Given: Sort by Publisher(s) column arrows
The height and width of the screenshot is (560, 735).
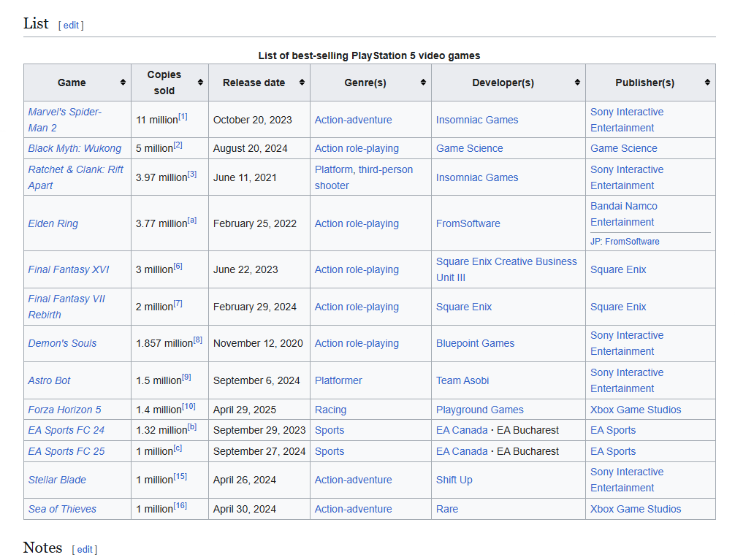Looking at the screenshot, I should (707, 83).
